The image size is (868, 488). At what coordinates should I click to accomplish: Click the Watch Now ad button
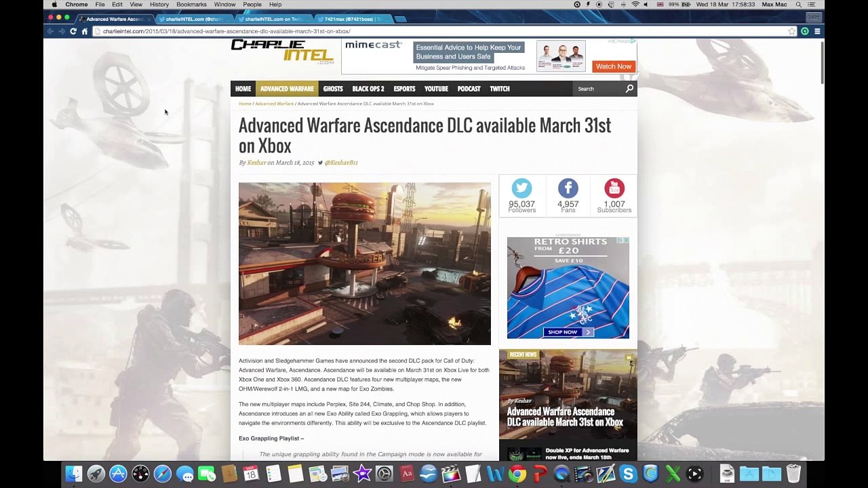[613, 66]
